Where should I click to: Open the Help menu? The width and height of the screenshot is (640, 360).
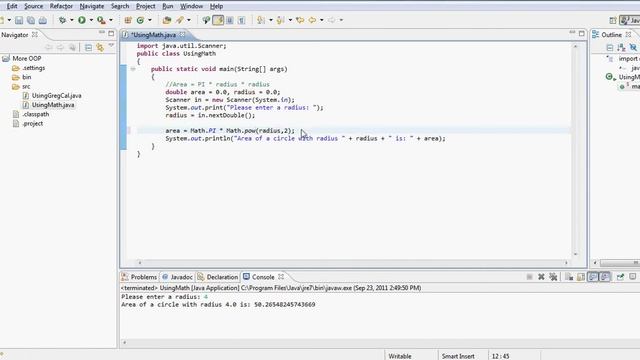216,6
